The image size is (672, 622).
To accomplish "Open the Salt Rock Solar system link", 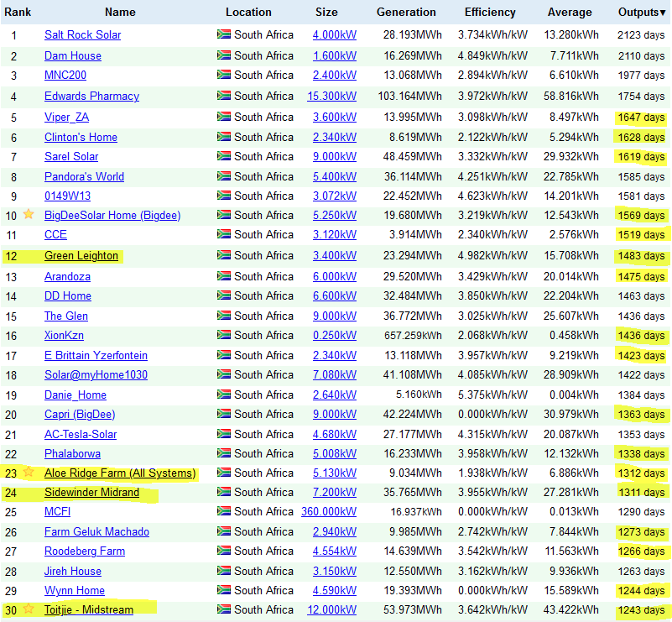I will [x=83, y=34].
